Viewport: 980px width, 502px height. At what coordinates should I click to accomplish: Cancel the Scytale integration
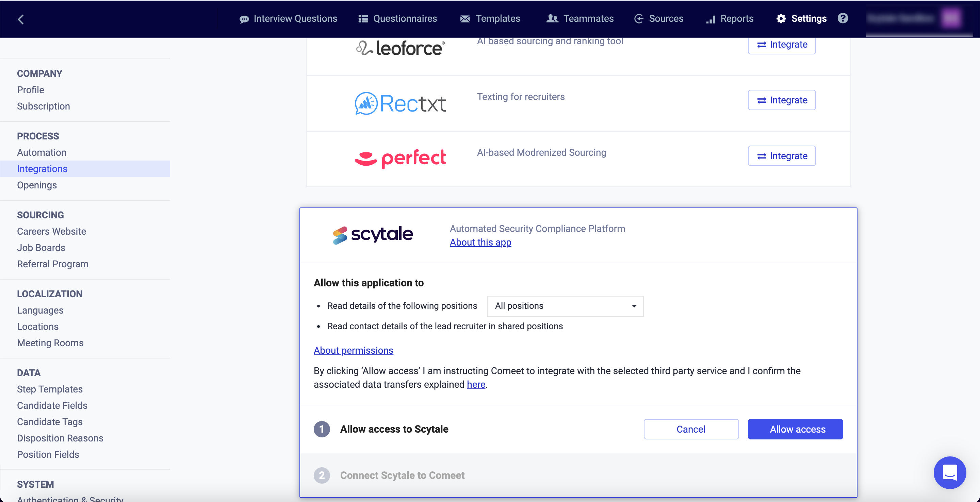click(x=691, y=429)
